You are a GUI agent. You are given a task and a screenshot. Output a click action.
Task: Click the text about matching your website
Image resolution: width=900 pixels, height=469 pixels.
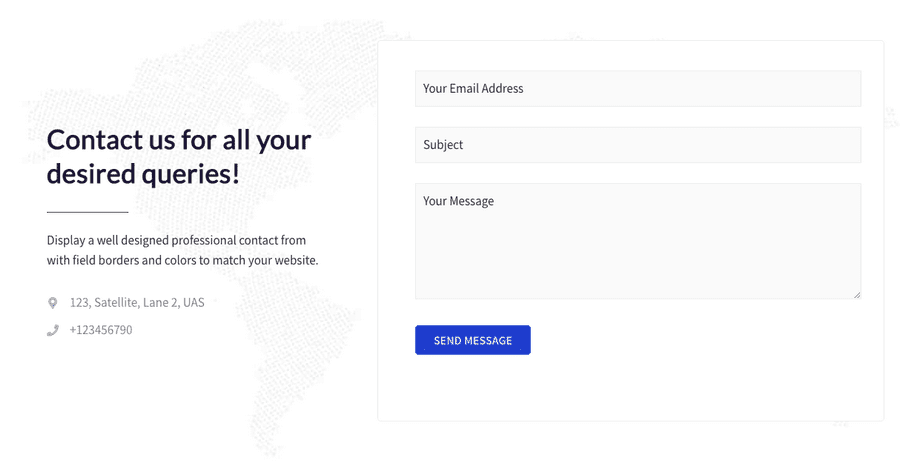coord(183,260)
